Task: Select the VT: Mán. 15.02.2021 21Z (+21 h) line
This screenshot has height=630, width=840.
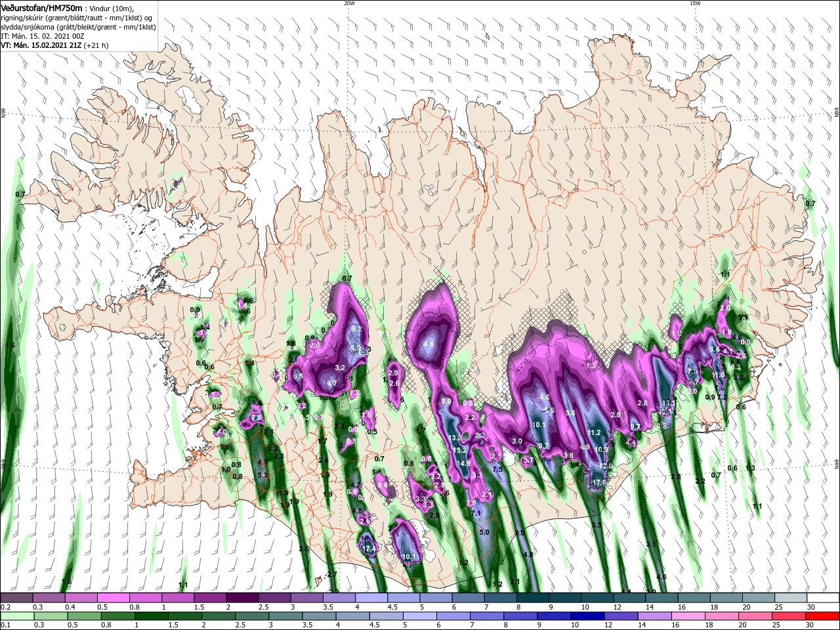Action: [54, 45]
